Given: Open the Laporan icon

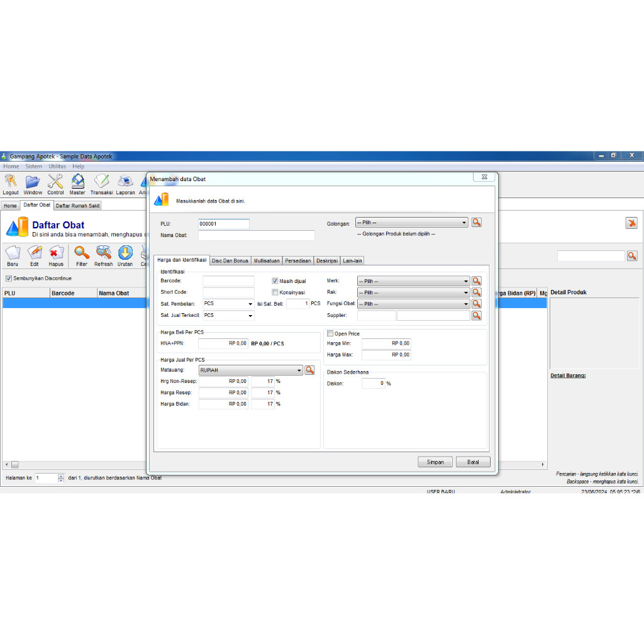Looking at the screenshot, I should (125, 184).
